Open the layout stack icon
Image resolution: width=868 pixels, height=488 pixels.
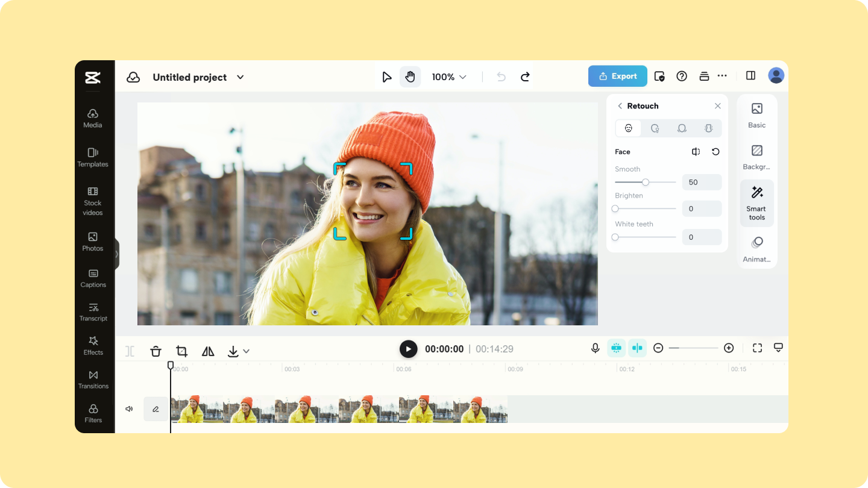point(703,76)
